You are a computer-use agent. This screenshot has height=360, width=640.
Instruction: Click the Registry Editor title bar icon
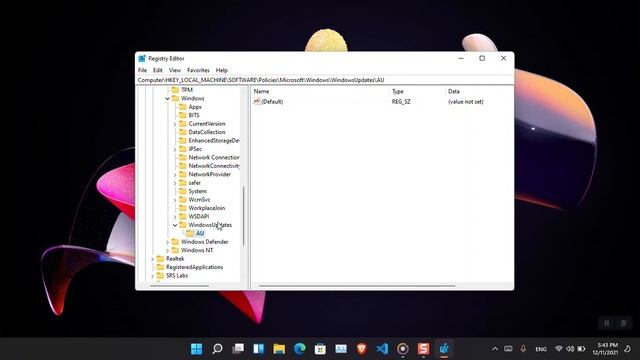[x=142, y=58]
